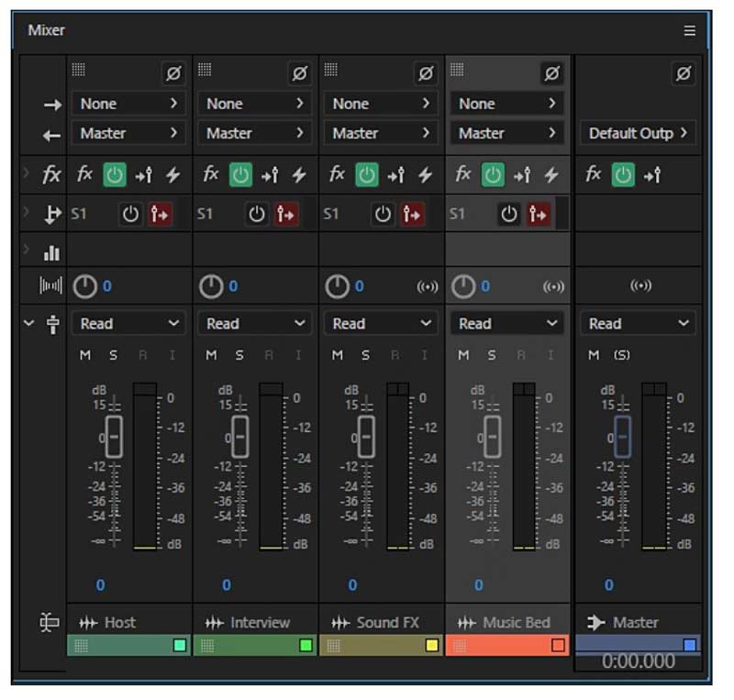Screen dimensions: 734x700
Task: Open Master Default Output dropdown
Action: (x=638, y=133)
